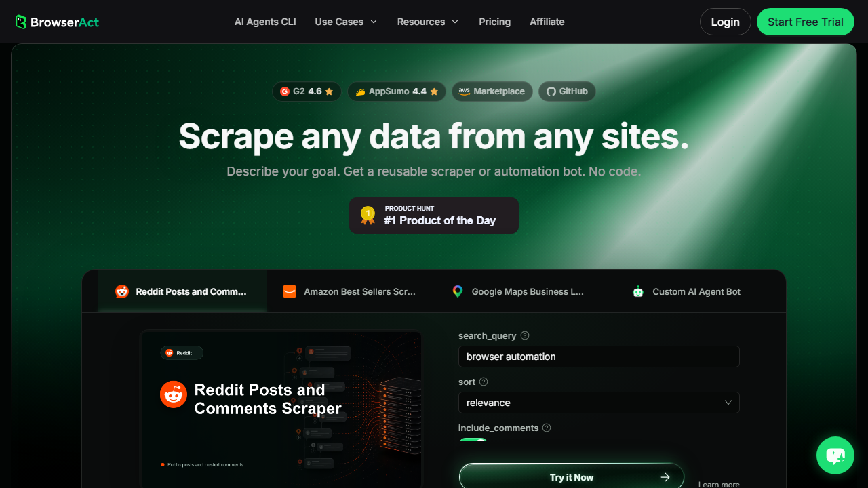
Task: Click Start Free Trial button
Action: pyautogui.click(x=806, y=22)
